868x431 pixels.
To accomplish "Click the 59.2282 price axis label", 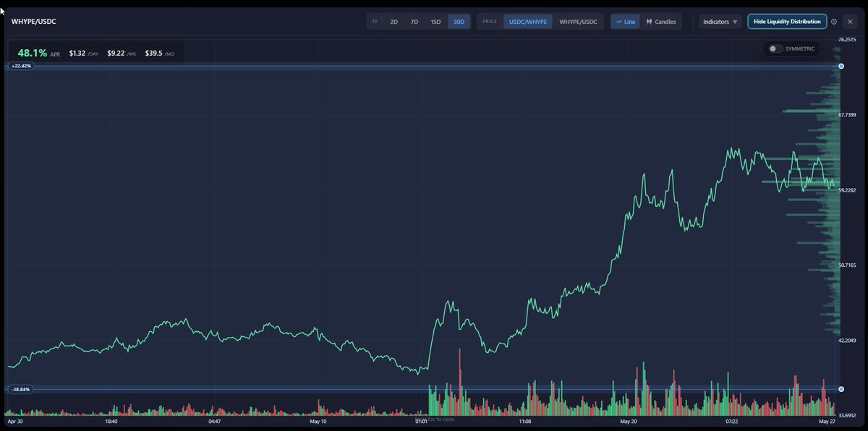I will (847, 190).
